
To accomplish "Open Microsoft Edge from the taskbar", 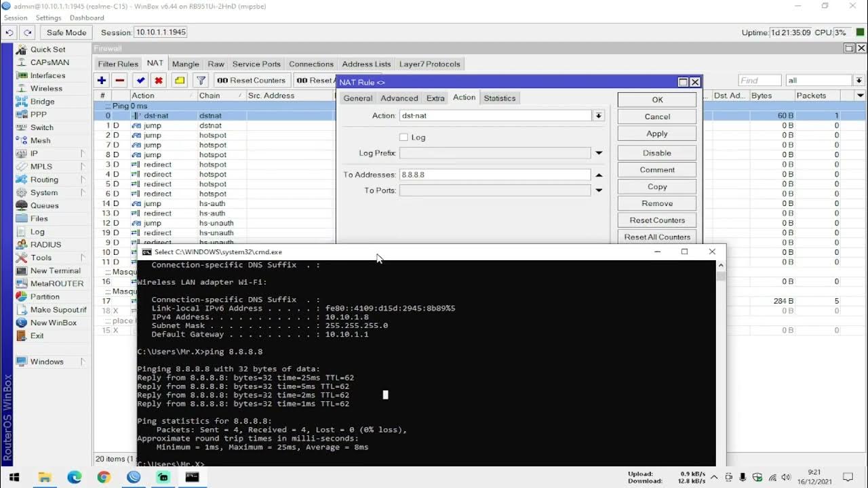I will [x=75, y=477].
